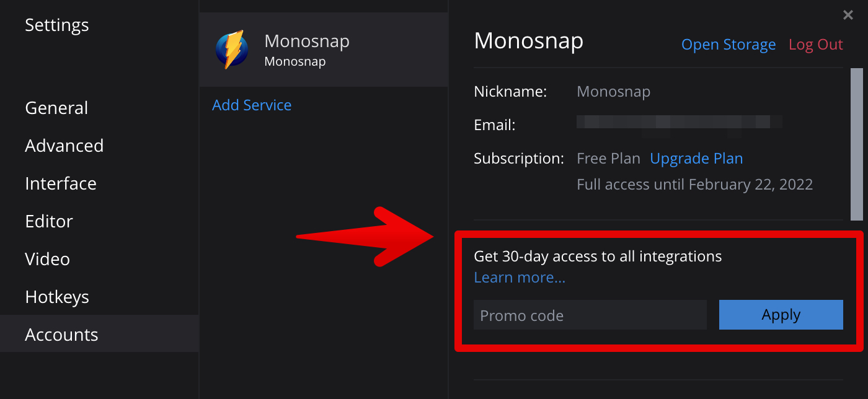Click the Upgrade Plan link
The image size is (868, 399).
click(696, 159)
